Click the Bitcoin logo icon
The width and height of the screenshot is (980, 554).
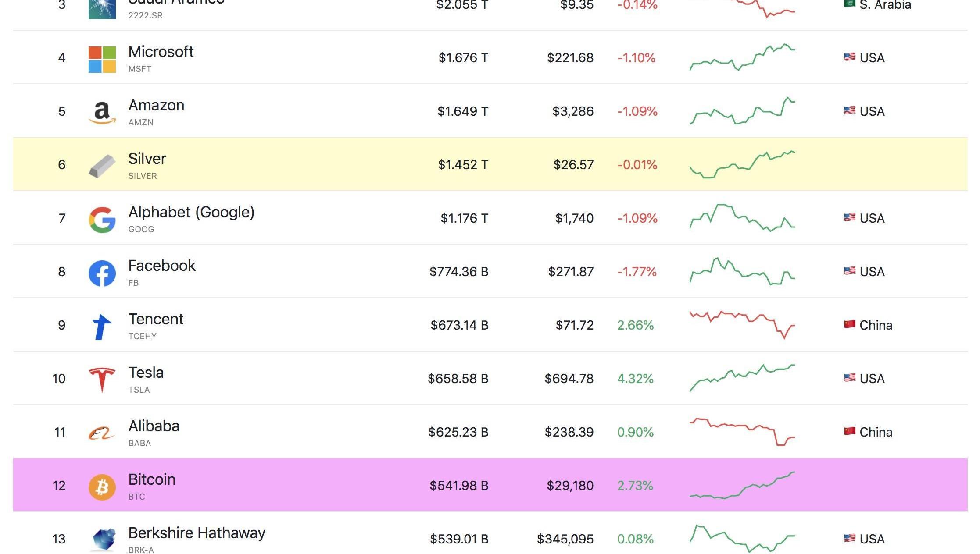click(x=102, y=487)
